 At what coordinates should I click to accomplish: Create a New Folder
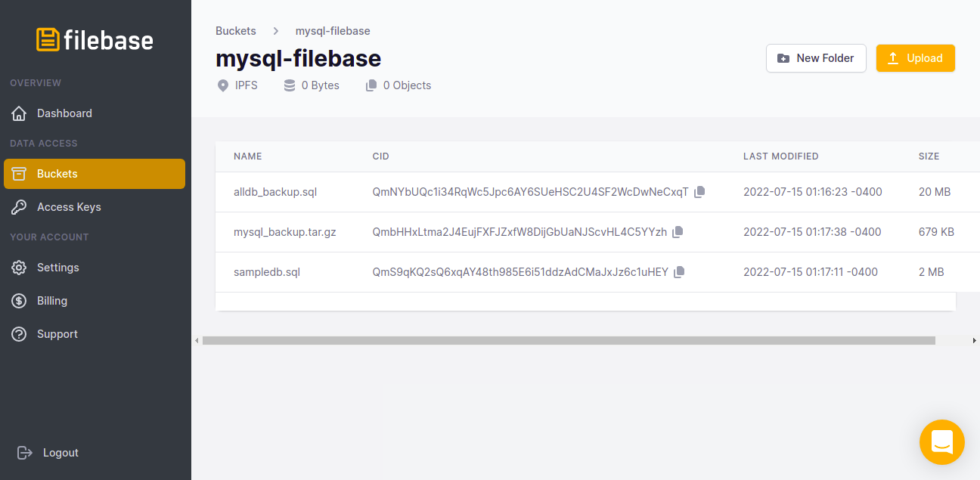coord(816,58)
